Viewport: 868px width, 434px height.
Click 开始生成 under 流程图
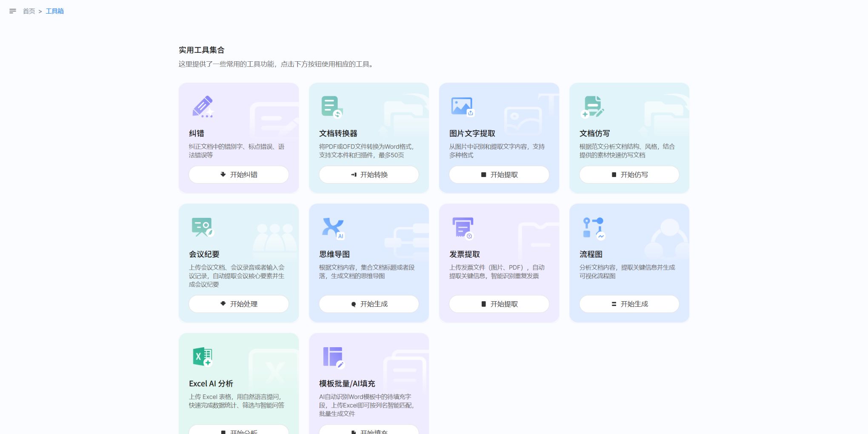pos(629,304)
